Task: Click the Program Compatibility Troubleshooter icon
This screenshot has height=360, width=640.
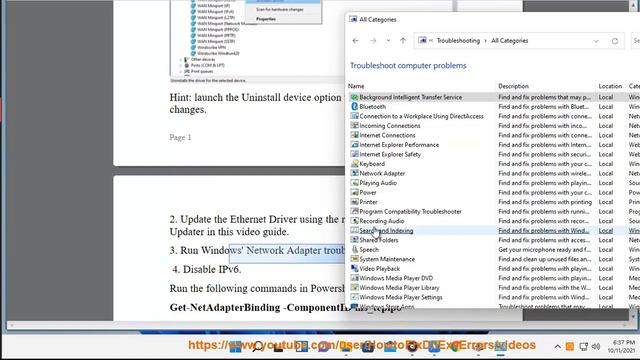Action: [x=354, y=211]
